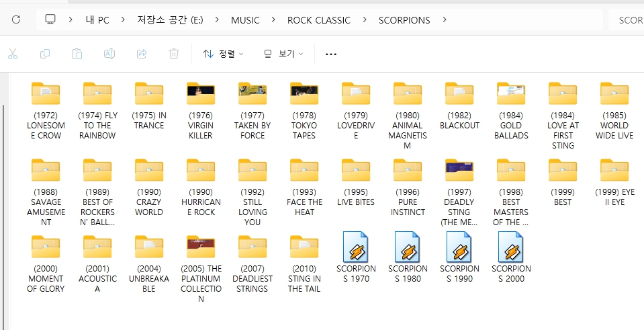Select the (1984) GOLD BALLADS folder
Screen dimensions: 644x330
[x=511, y=110]
